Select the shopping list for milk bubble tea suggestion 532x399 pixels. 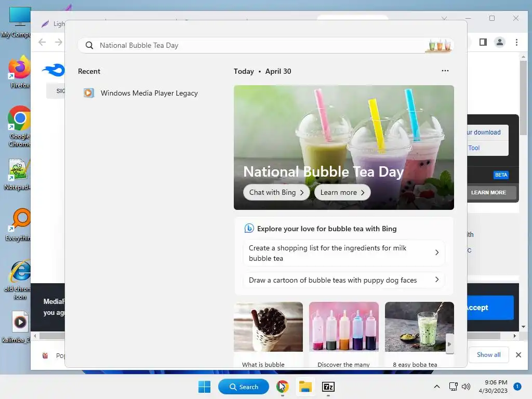344,253
